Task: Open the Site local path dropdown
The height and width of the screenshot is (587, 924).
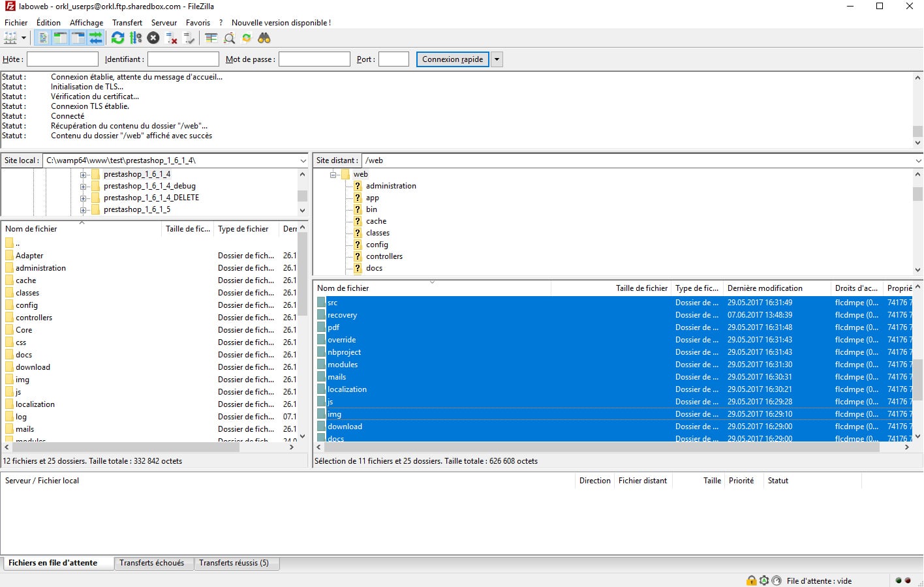Action: point(303,160)
